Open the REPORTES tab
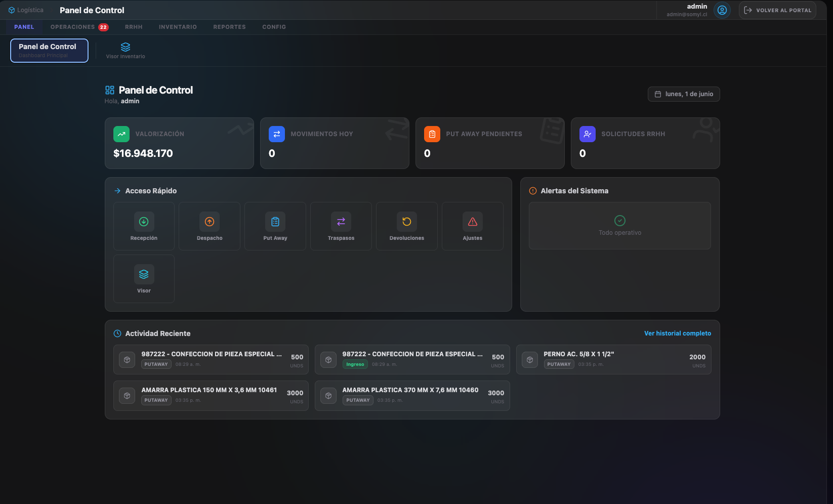 click(229, 27)
